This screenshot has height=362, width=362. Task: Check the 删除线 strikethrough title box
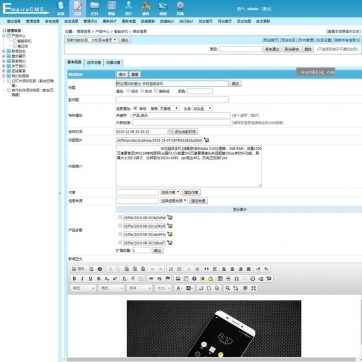coord(156,91)
